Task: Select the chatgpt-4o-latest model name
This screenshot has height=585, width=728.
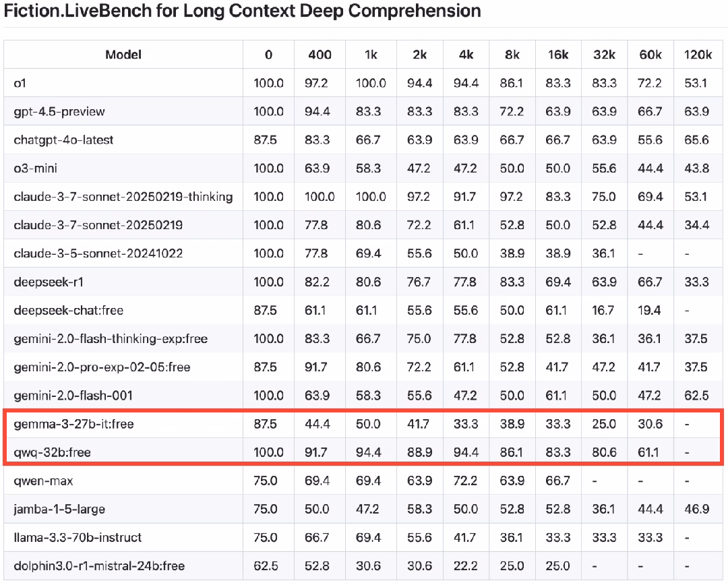Action: coord(63,140)
